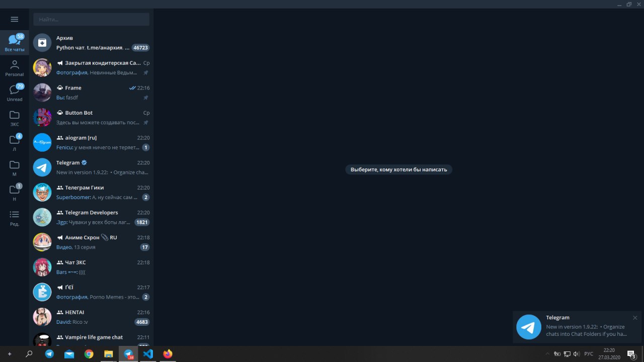Click the 1821 unread badge
644x362 pixels.
pos(142,222)
